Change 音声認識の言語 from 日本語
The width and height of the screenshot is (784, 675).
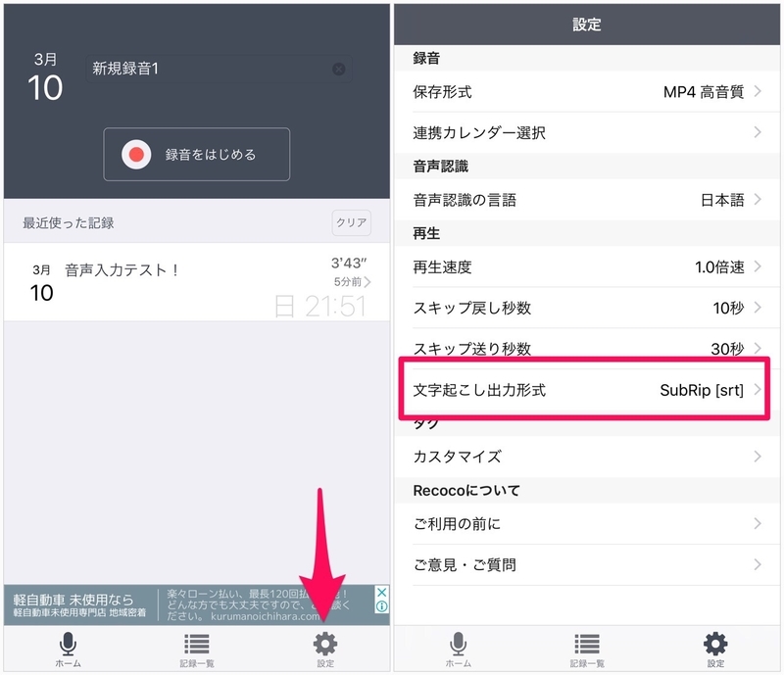(x=587, y=200)
